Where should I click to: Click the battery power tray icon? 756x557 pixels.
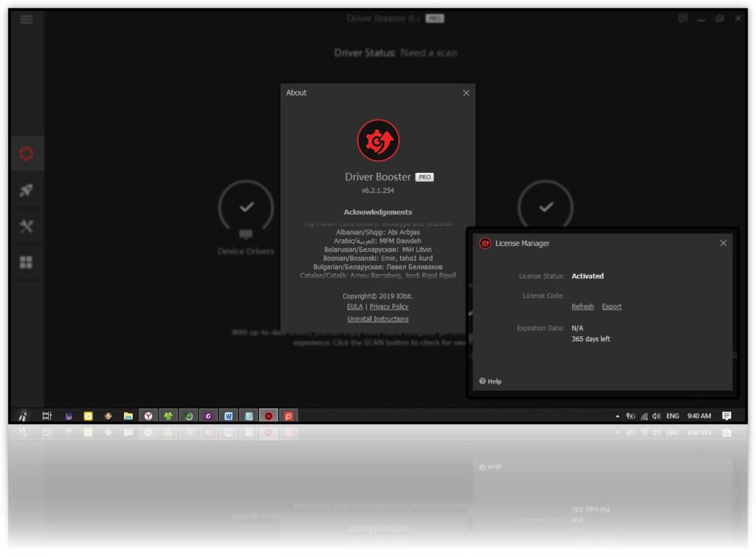pos(630,416)
